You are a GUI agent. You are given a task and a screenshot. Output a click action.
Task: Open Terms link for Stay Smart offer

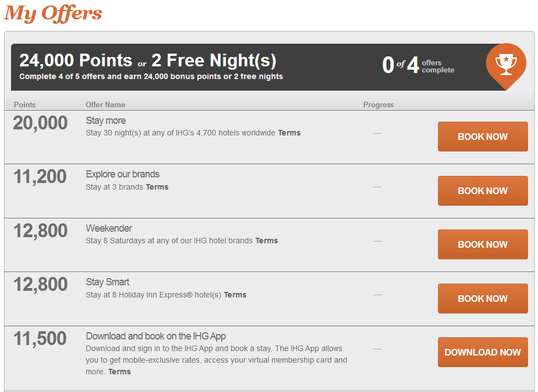(x=235, y=295)
